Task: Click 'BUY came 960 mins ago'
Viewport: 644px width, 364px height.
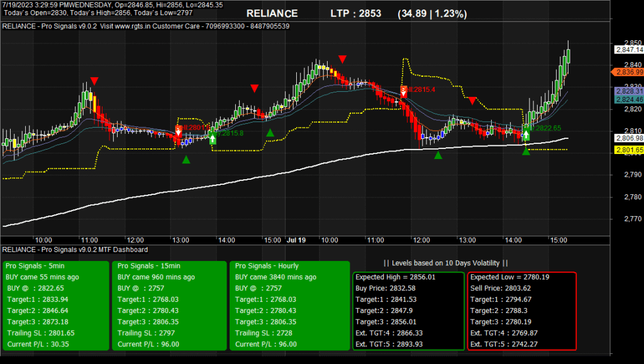Action: 156,277
